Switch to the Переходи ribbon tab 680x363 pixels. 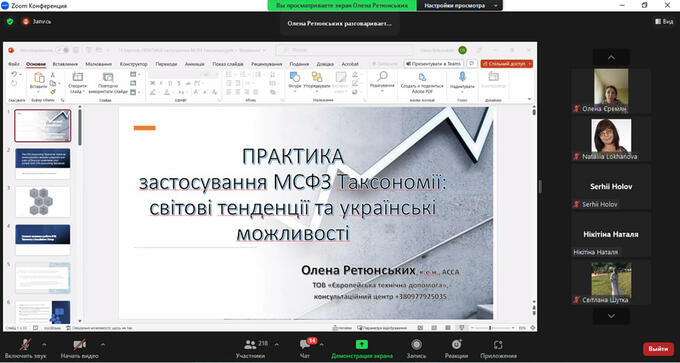(x=166, y=64)
